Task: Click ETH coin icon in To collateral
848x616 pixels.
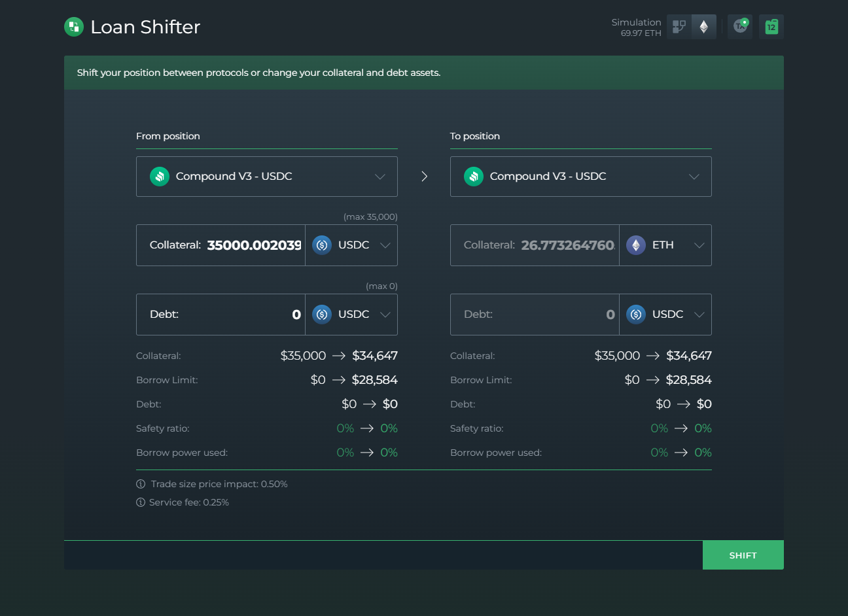Action: pyautogui.click(x=636, y=245)
